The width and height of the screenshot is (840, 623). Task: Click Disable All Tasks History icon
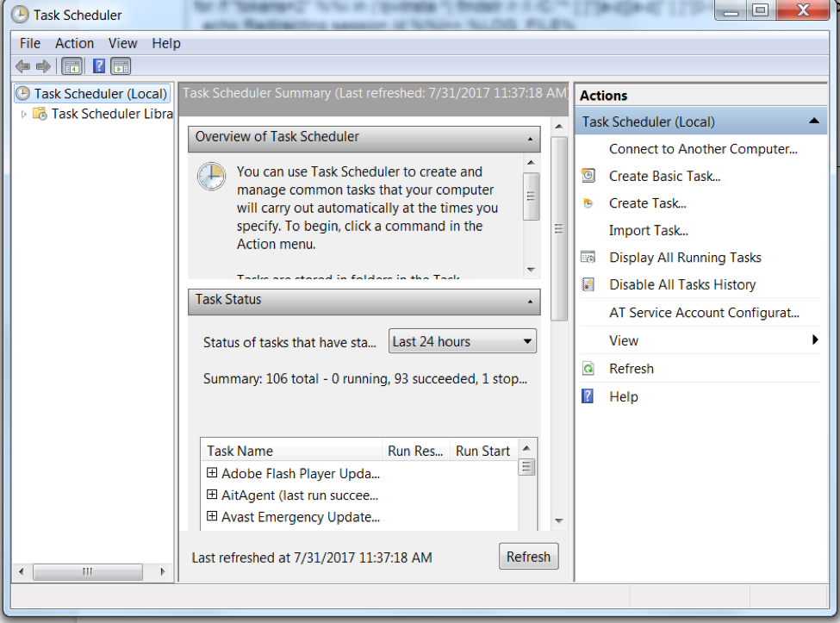(x=588, y=284)
